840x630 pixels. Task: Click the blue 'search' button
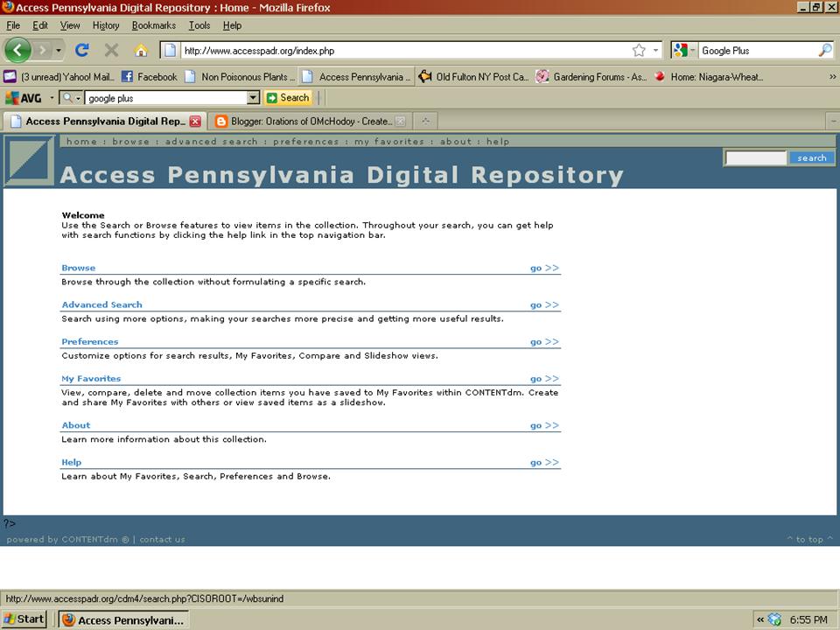[812, 158]
